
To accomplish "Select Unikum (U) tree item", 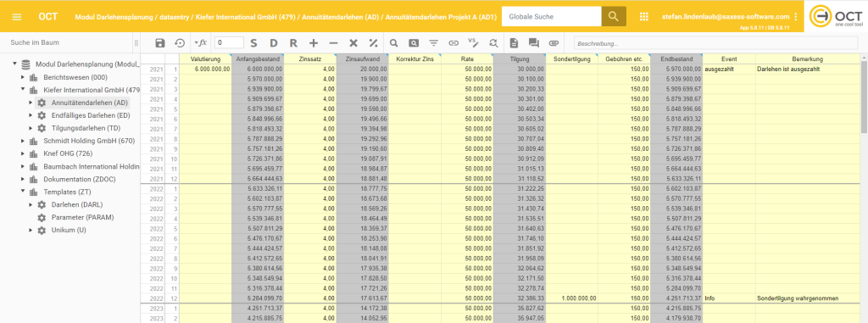I will tap(69, 230).
